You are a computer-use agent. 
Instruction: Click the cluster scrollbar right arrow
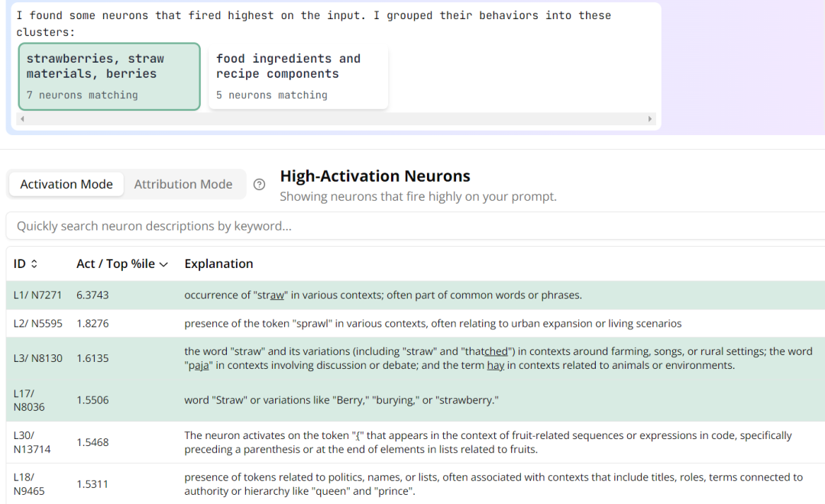tap(650, 119)
